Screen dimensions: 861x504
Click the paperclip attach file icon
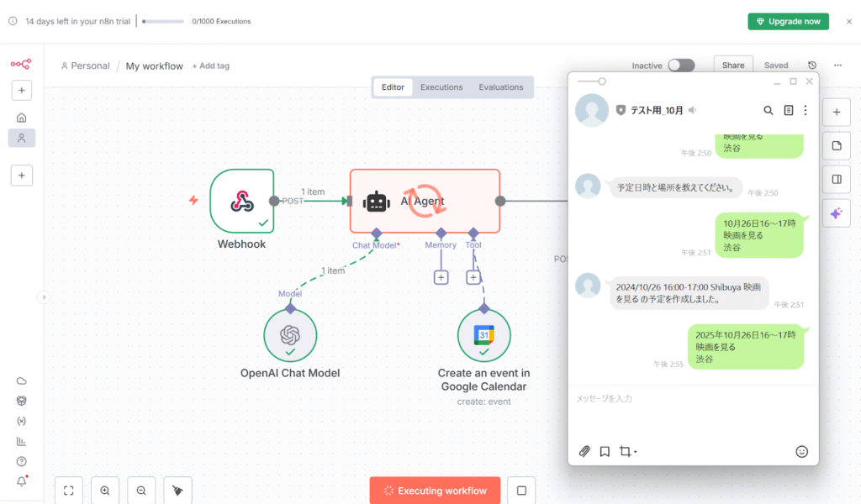(584, 451)
